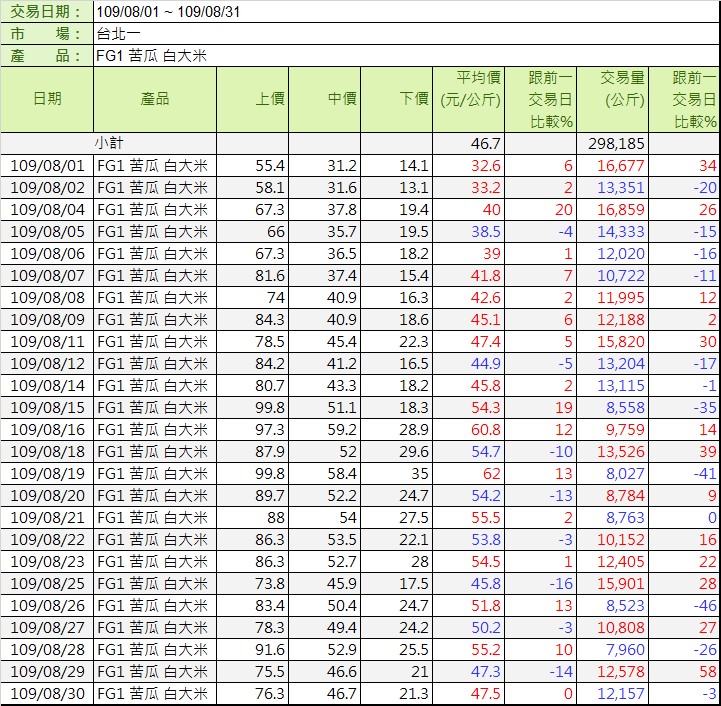Select the 109/08/01 date cell
721x706 pixels.
[x=47, y=166]
